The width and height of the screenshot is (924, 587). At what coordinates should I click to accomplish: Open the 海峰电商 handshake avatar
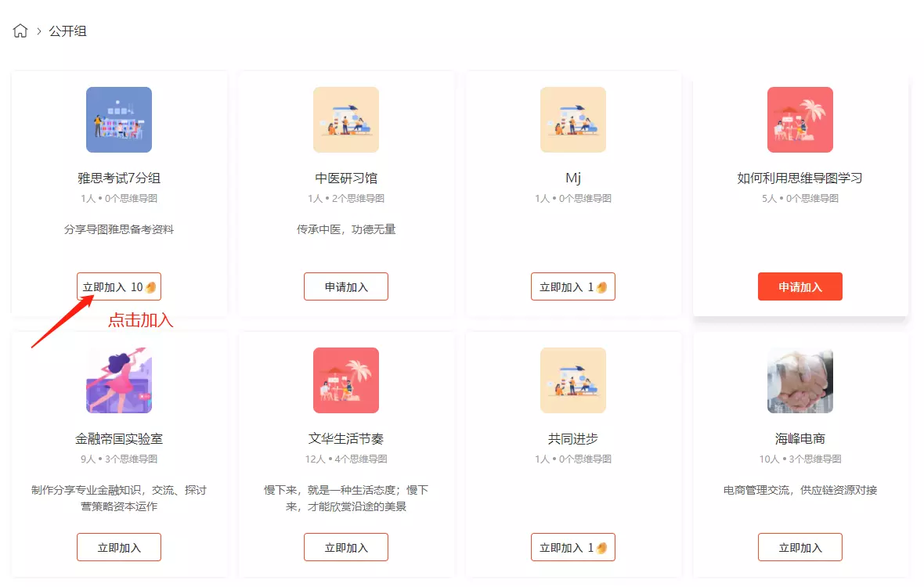point(800,380)
